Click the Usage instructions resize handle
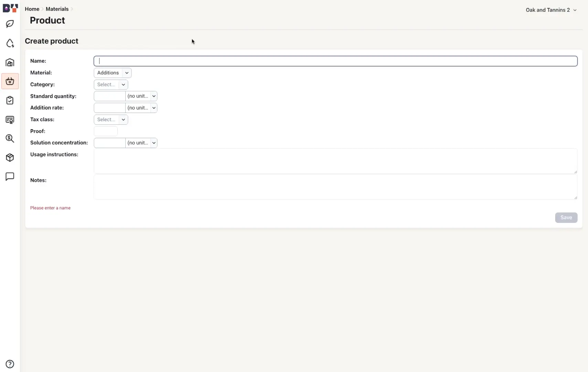Image resolution: width=588 pixels, height=372 pixels. 575,172
